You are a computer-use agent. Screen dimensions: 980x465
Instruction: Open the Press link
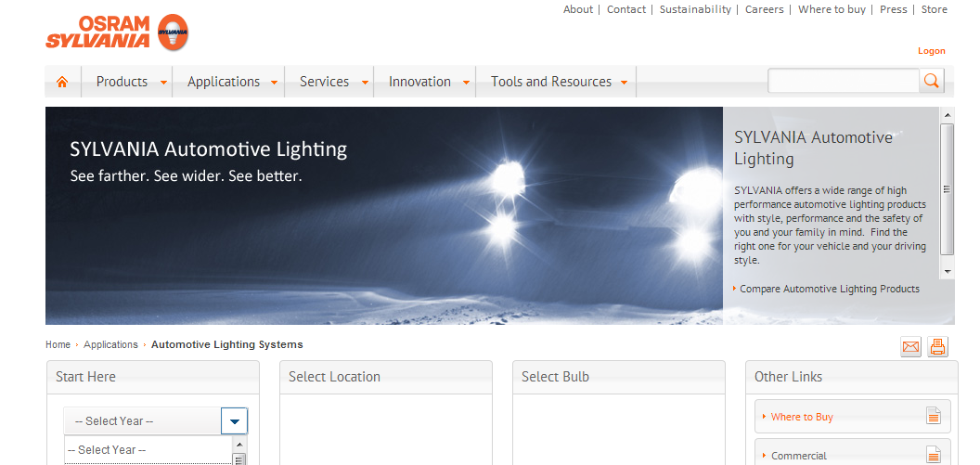click(893, 9)
